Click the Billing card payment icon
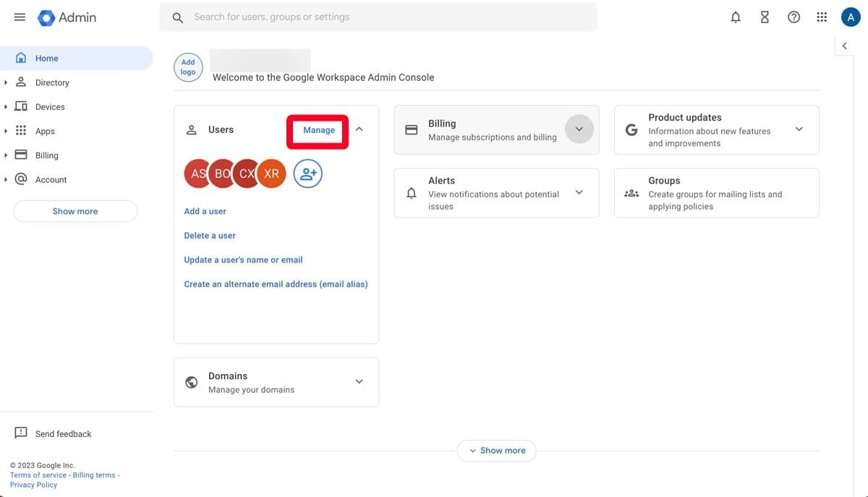 pyautogui.click(x=412, y=129)
